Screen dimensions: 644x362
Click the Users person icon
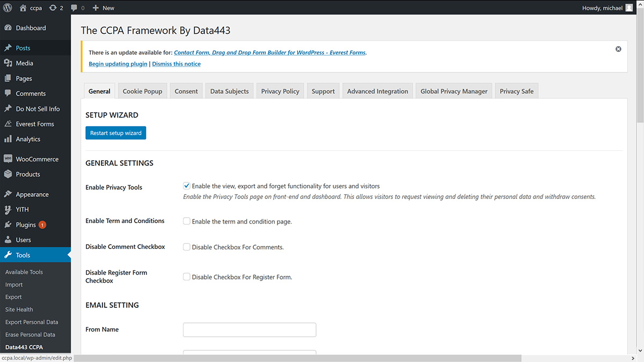tap(8, 240)
